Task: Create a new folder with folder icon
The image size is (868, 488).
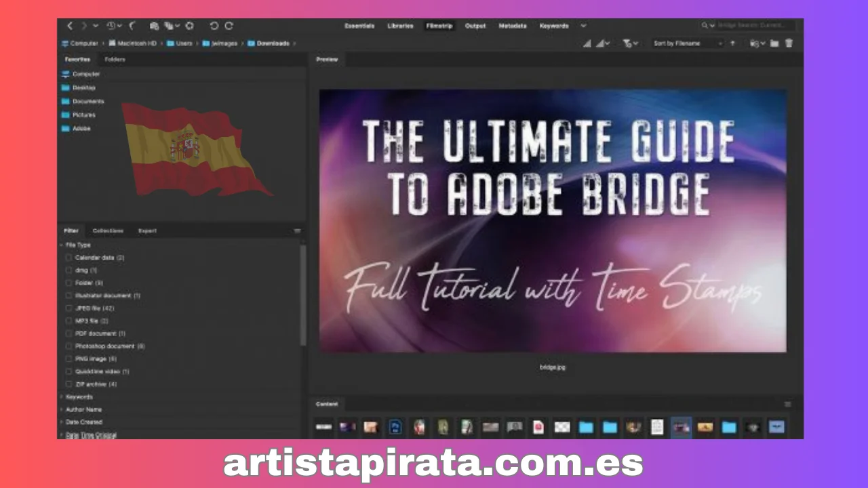Action: [x=774, y=43]
